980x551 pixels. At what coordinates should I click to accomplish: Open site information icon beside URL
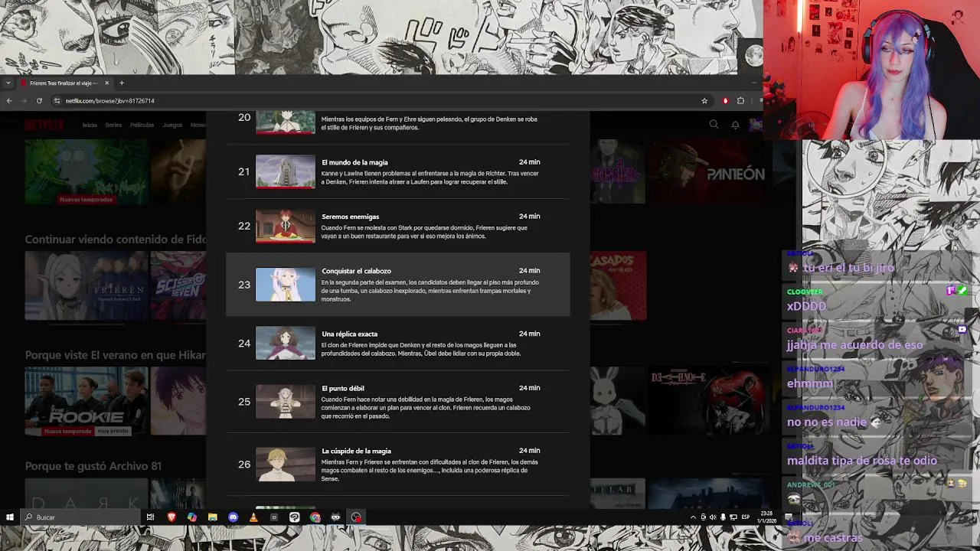pos(57,101)
